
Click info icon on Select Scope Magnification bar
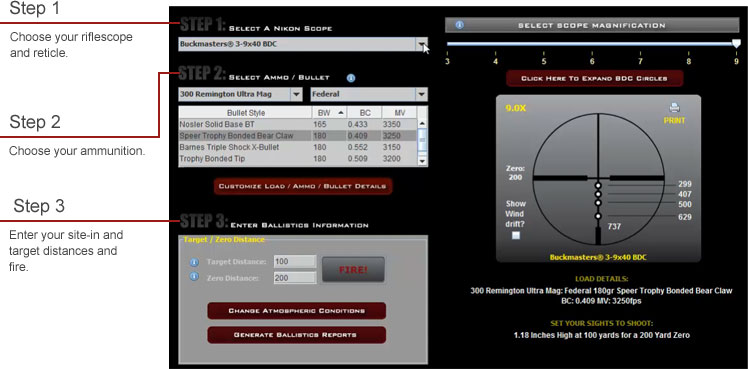(459, 25)
